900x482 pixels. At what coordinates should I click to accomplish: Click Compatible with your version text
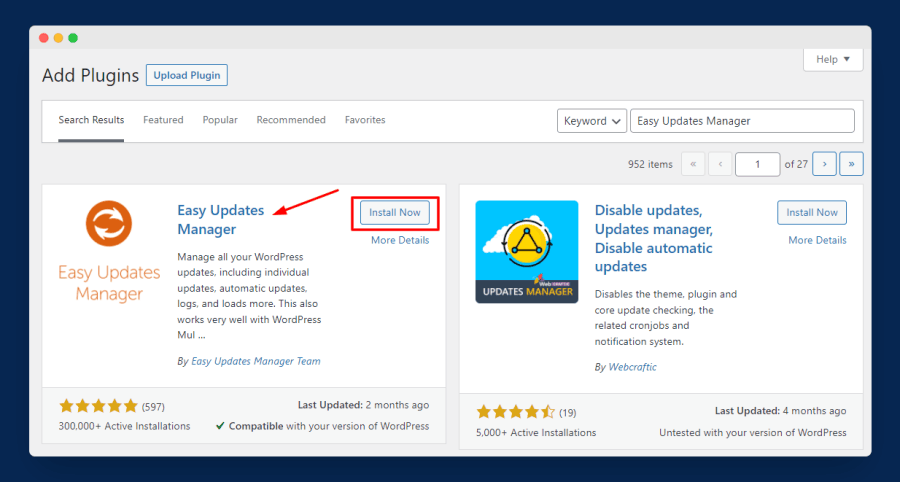pyautogui.click(x=322, y=426)
